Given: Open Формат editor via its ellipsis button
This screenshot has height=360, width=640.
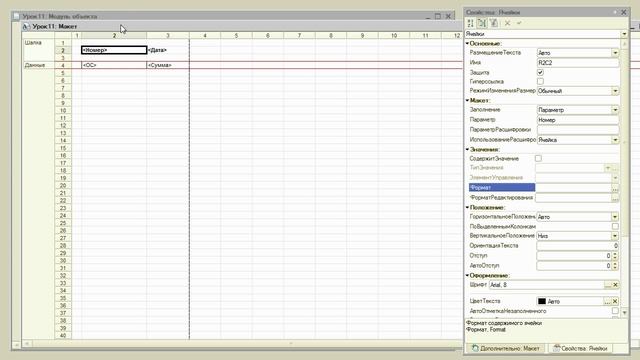Looking at the screenshot, I should (615, 188).
